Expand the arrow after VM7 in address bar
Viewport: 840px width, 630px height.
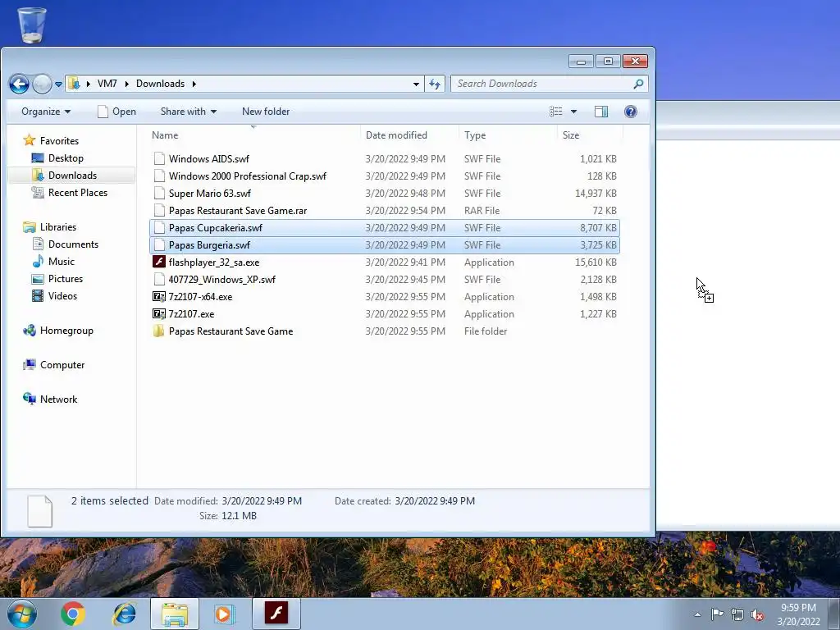tap(126, 84)
